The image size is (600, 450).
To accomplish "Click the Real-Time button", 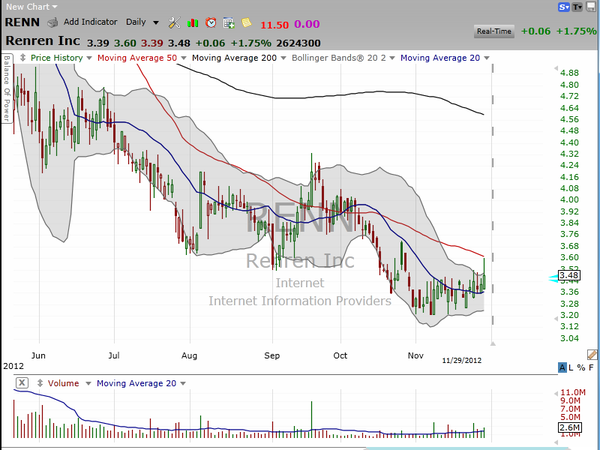I will click(494, 31).
